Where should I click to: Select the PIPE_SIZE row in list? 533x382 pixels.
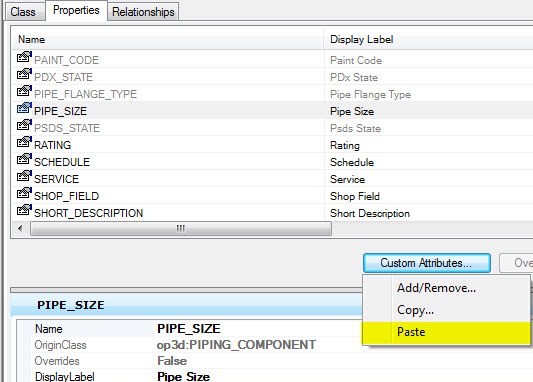click(273, 110)
